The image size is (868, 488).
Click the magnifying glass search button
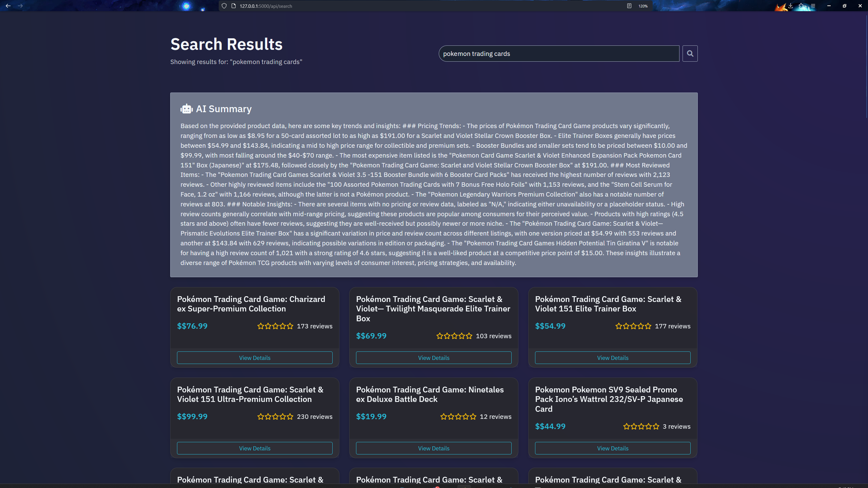coord(690,54)
